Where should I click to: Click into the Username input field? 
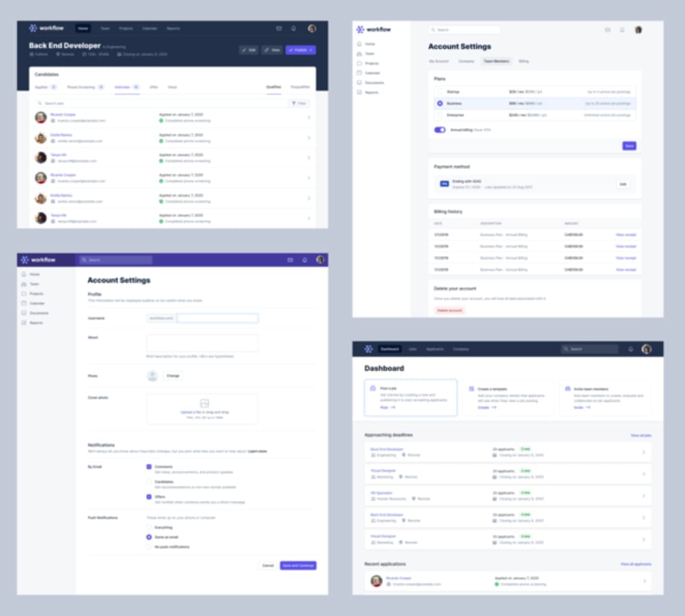(217, 318)
